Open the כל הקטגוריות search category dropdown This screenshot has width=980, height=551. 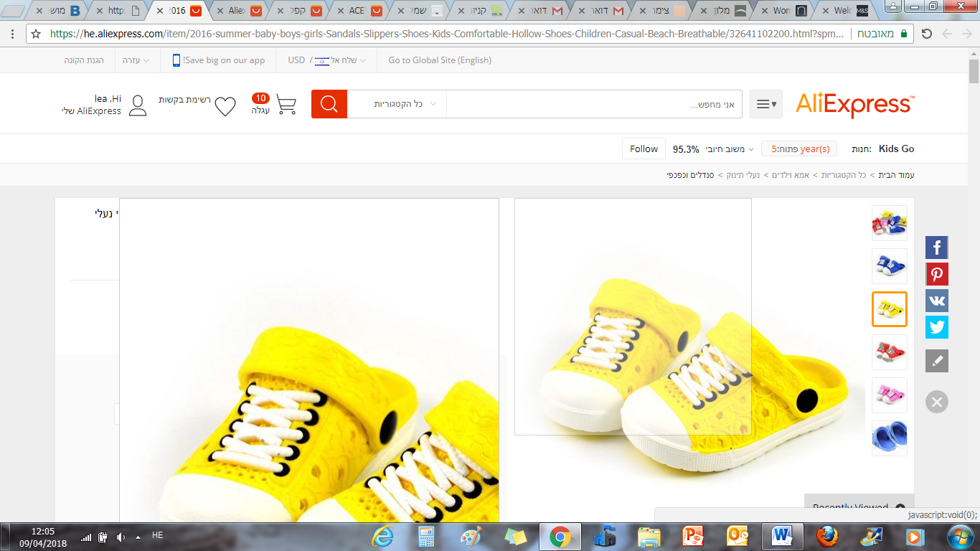(397, 104)
